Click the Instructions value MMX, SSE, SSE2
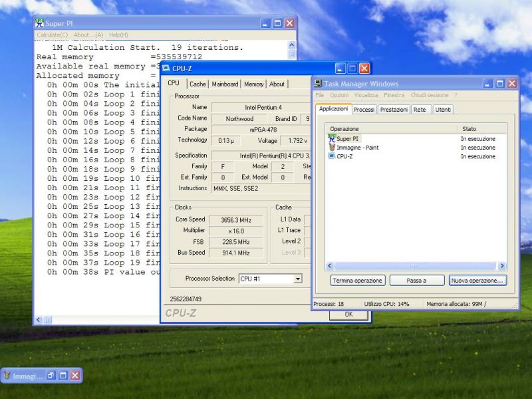532x399 pixels. click(261, 188)
